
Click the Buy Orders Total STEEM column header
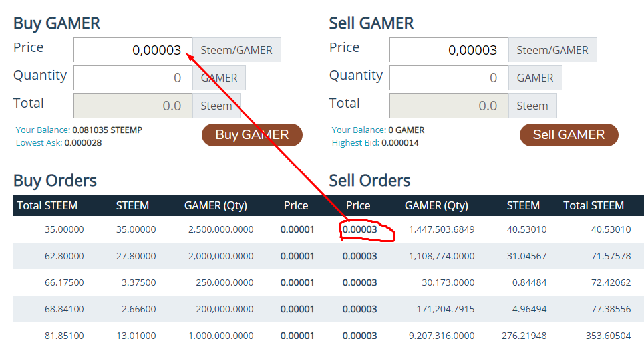(47, 205)
